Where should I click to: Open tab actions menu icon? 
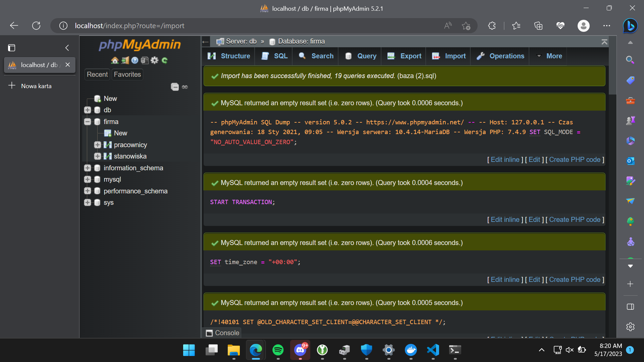point(12,48)
